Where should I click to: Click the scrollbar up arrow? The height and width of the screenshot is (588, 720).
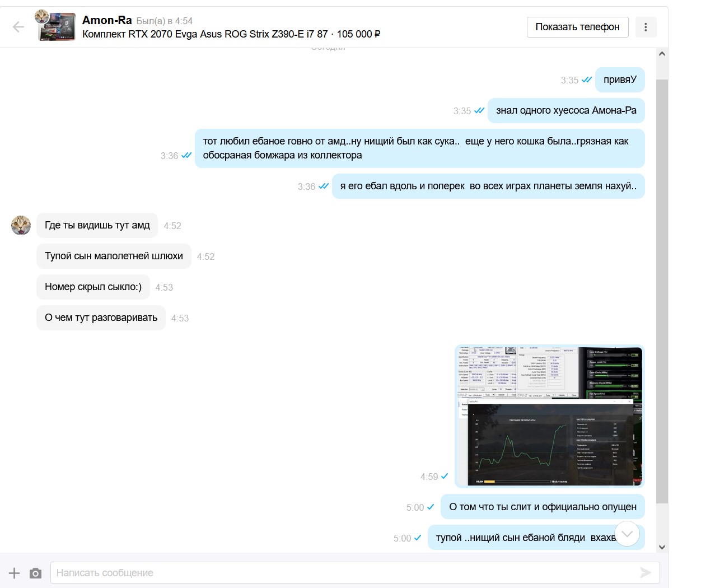(x=662, y=54)
